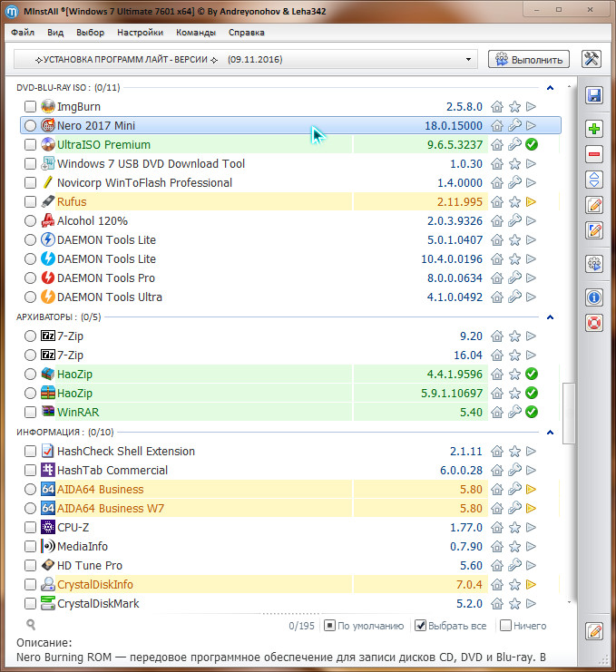The width and height of the screenshot is (616, 672).
Task: Open the УСТАНОВКА ПРОГРАММ profile dropdown
Action: tap(246, 59)
